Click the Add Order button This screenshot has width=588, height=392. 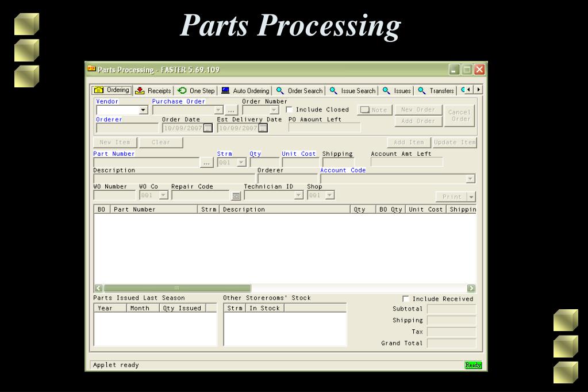(418, 121)
